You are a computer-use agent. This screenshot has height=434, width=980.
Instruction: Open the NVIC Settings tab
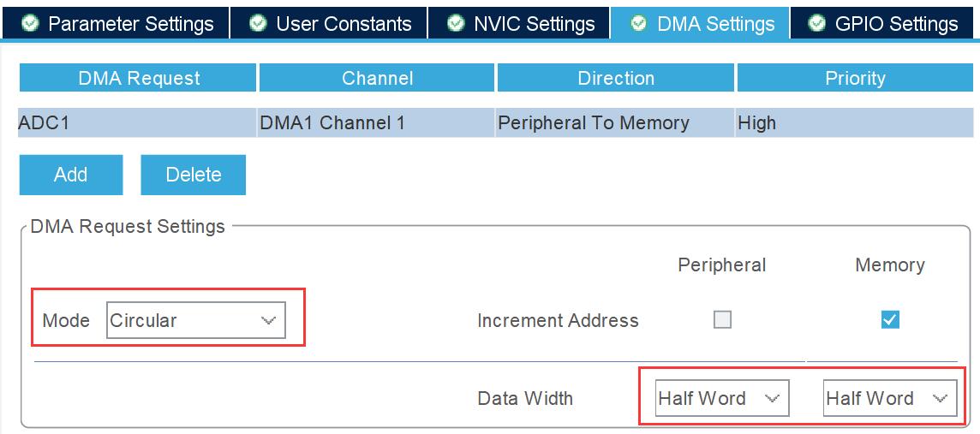click(534, 23)
